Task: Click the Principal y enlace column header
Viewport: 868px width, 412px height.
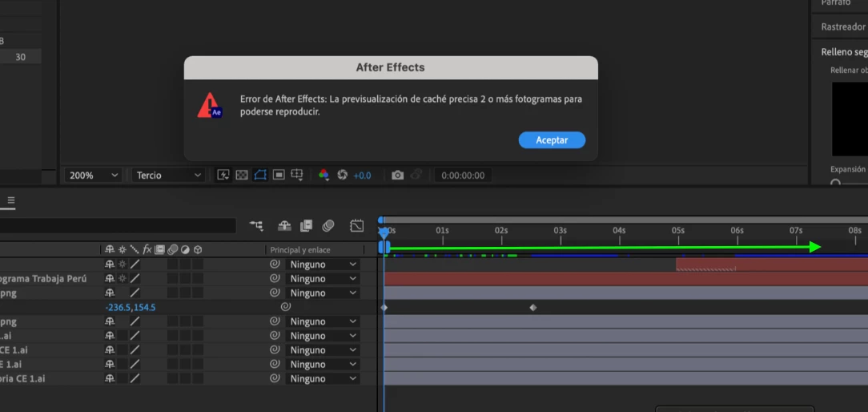Action: tap(300, 250)
